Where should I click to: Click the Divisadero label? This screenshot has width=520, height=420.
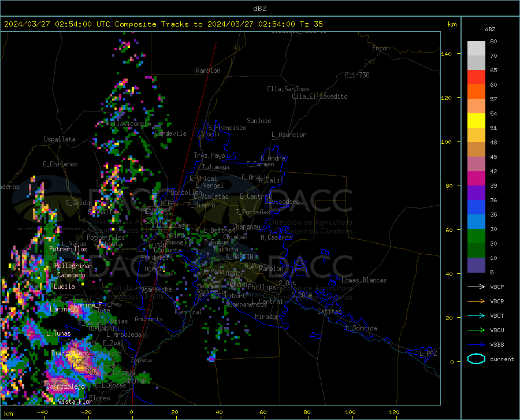pos(282,202)
